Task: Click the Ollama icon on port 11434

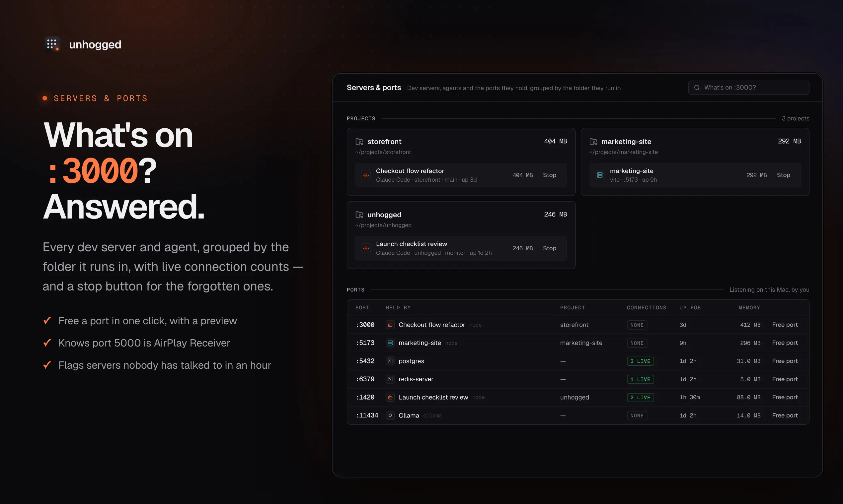Action: pyautogui.click(x=390, y=415)
